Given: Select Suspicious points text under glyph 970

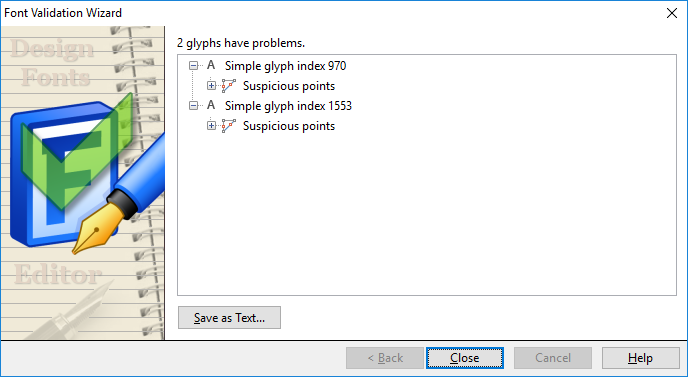Looking at the screenshot, I should [289, 86].
